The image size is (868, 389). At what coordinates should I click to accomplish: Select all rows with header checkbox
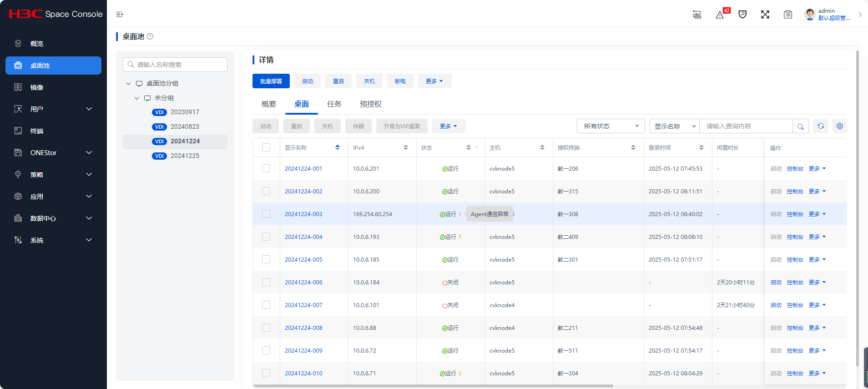[266, 147]
